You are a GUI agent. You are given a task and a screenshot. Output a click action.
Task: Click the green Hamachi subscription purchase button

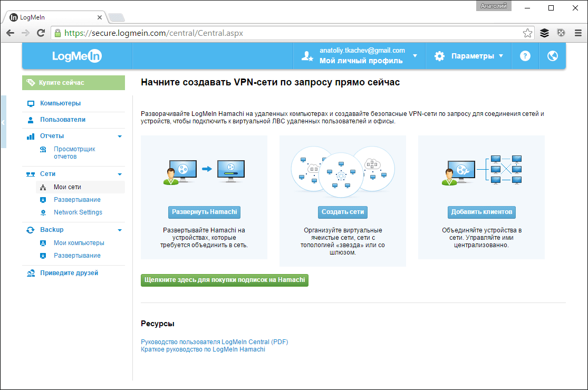225,280
